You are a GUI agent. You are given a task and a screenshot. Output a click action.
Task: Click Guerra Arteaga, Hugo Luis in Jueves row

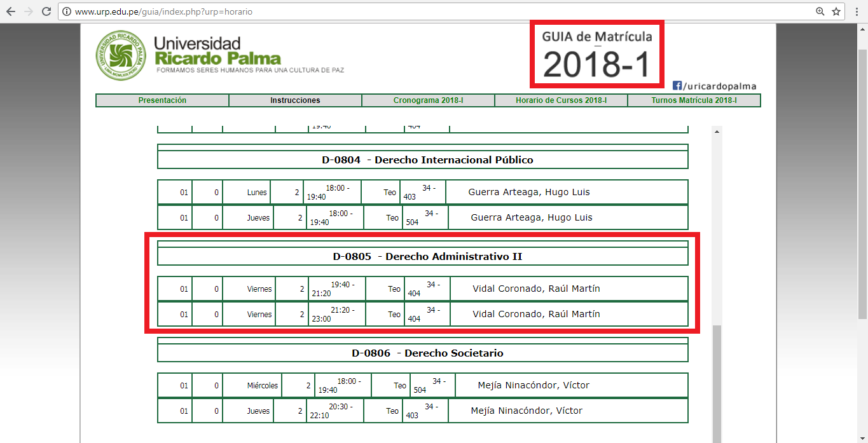pos(532,217)
